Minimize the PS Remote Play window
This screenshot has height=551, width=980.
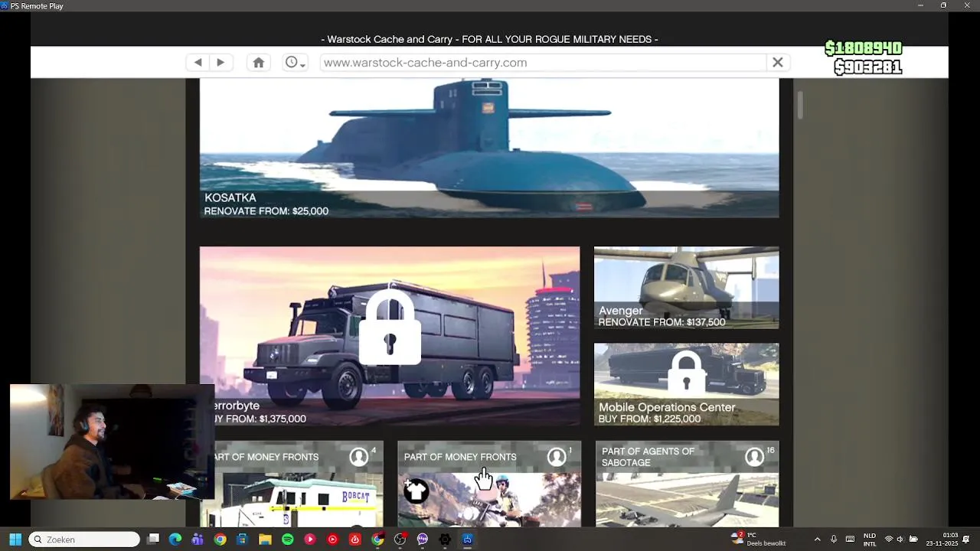point(920,5)
